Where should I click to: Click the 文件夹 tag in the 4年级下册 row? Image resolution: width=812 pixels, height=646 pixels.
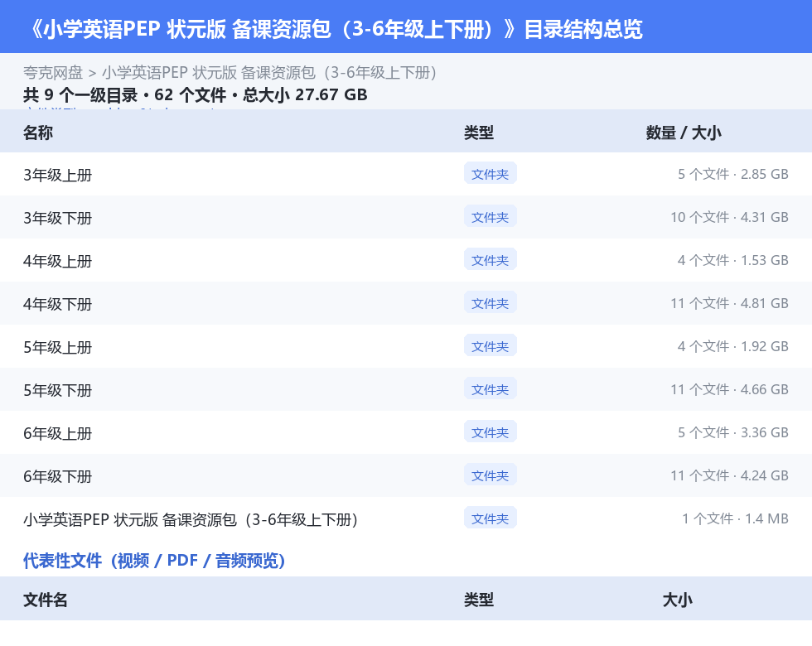490,303
